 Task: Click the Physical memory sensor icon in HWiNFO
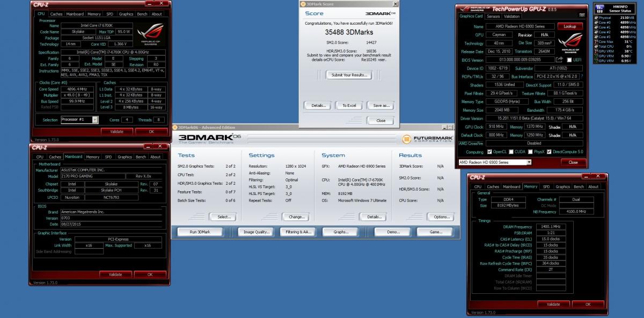tap(596, 18)
